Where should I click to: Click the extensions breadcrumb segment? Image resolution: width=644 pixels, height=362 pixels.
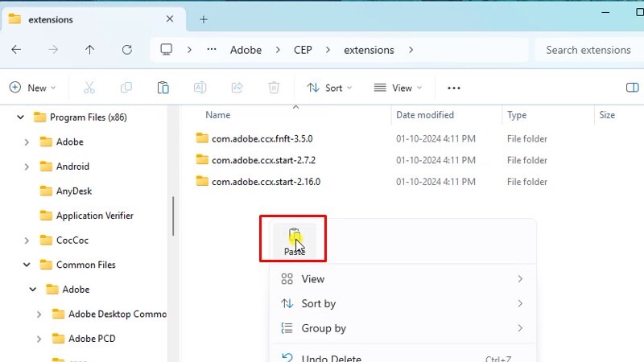point(369,50)
